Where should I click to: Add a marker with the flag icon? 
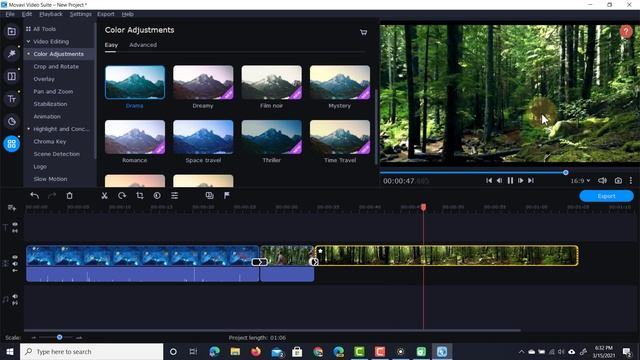pyautogui.click(x=227, y=196)
